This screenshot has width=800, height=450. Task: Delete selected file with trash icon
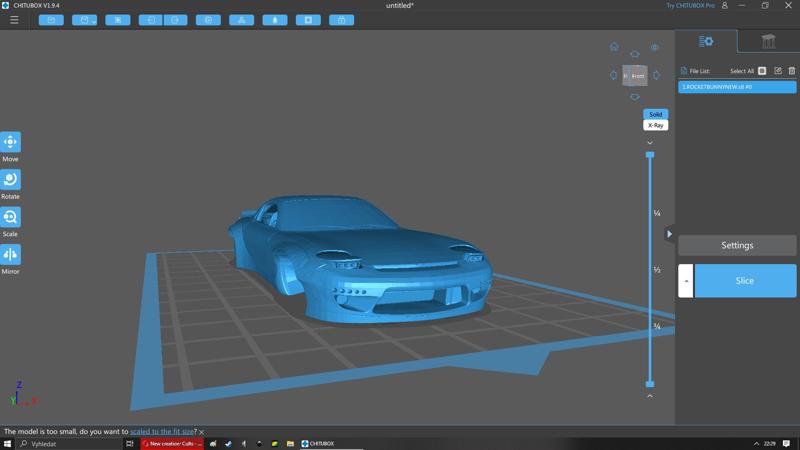click(x=792, y=71)
